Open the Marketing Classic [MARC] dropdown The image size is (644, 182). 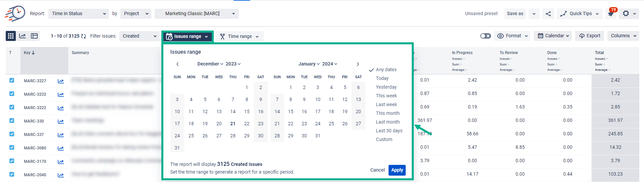click(x=197, y=14)
